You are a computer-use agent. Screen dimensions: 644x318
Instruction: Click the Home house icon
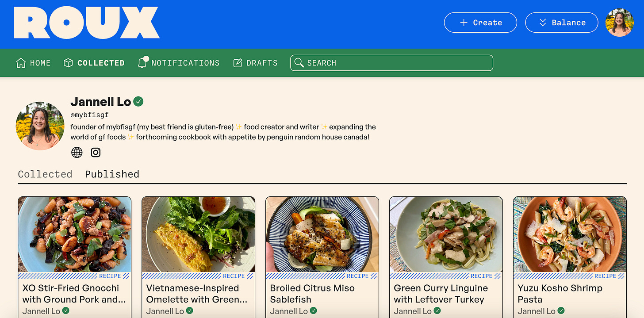[21, 63]
